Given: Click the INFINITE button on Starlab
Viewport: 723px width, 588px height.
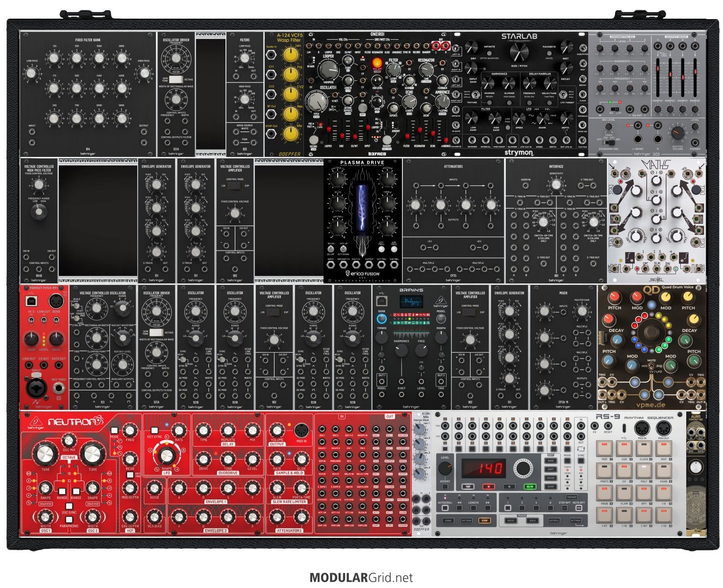Looking at the screenshot, I should click(489, 53).
